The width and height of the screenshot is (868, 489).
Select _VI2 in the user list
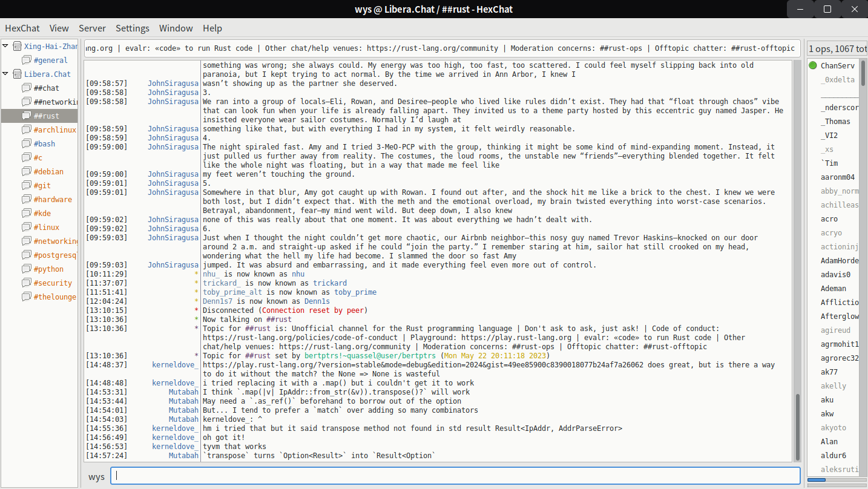(829, 135)
